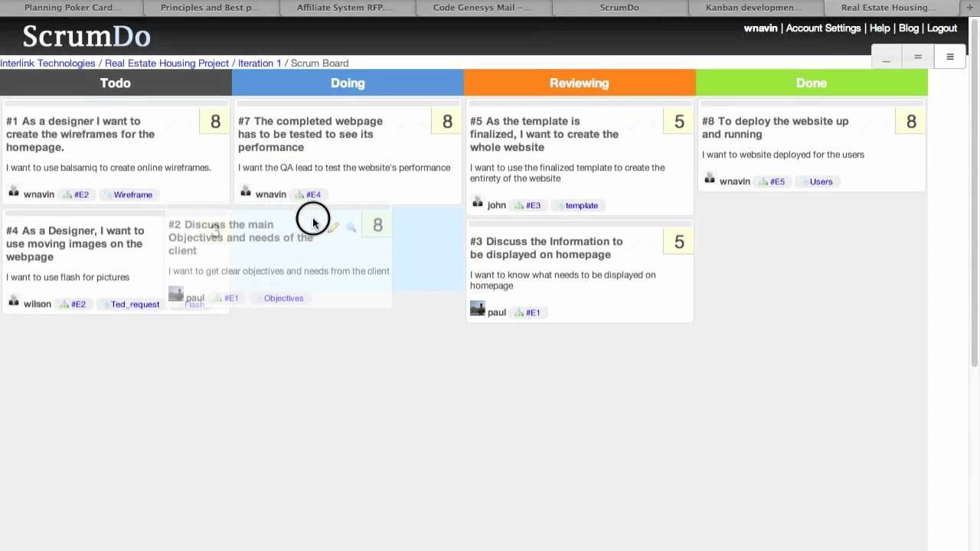This screenshot has height=551, width=980.
Task: Switch to the Kanban development browser tab
Action: (x=753, y=8)
